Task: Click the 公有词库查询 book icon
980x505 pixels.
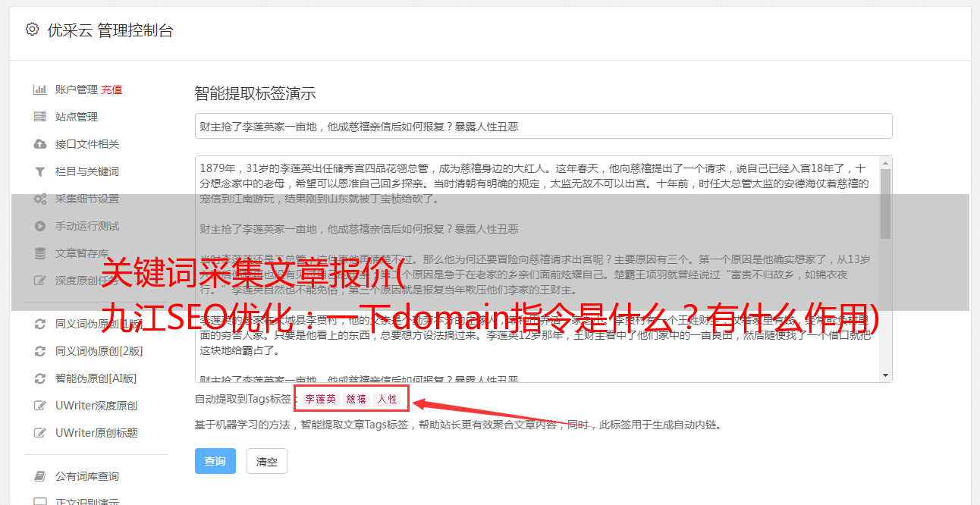Action: (40, 476)
